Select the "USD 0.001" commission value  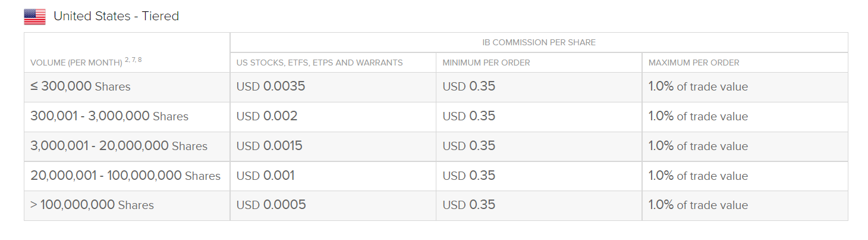(265, 176)
